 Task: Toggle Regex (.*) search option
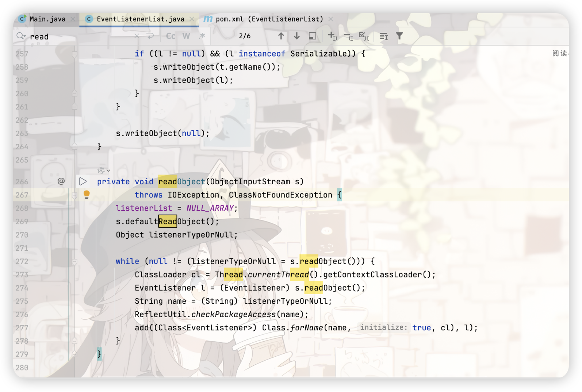(x=202, y=36)
